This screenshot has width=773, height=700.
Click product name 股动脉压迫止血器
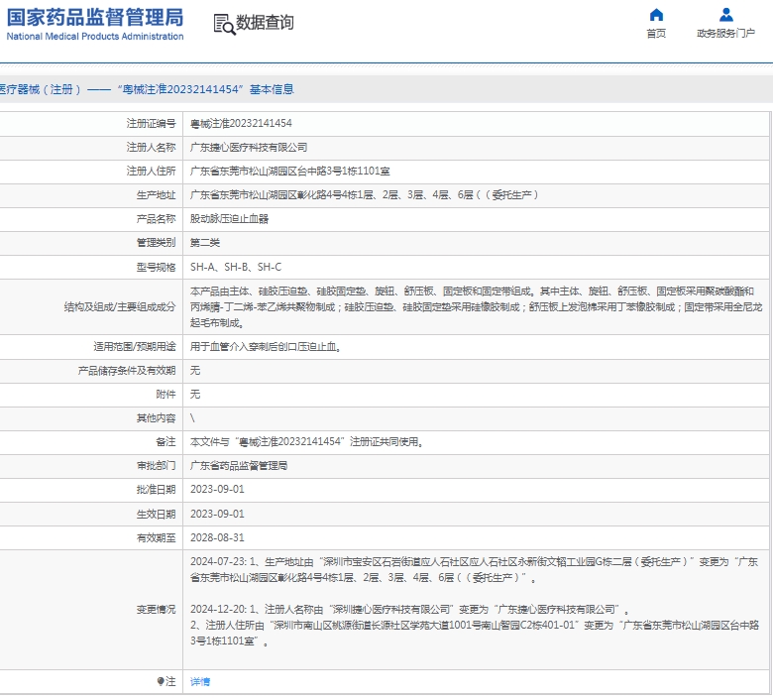[229, 218]
